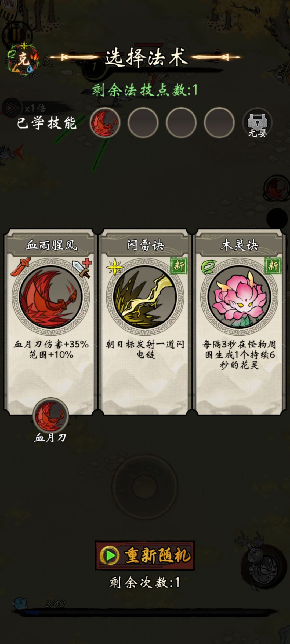
Task: Choose the 闪雷诀 lightning skill icon
Action: click(x=145, y=297)
